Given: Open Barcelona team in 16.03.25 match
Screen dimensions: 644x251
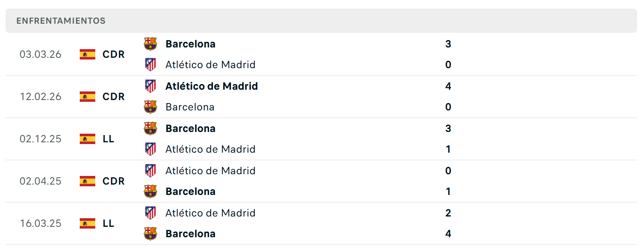Looking at the screenshot, I should pos(191,234).
